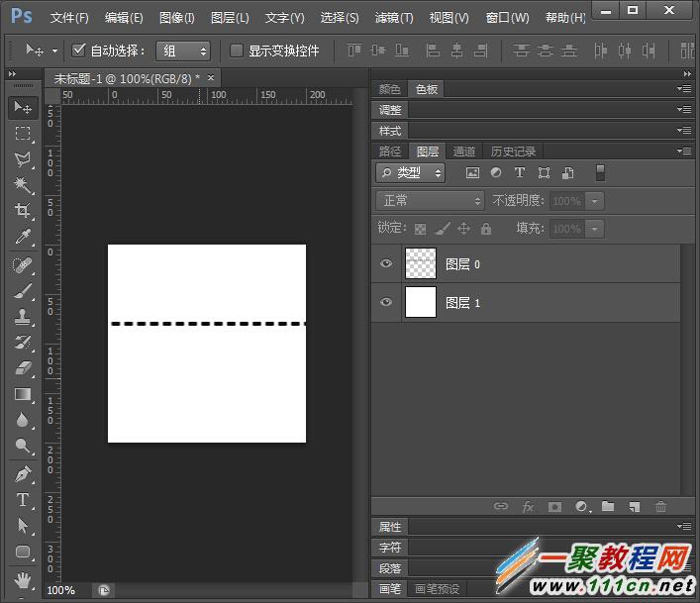Open the swatches panel flyout menu
This screenshot has width=700, height=603.
pyautogui.click(x=684, y=89)
